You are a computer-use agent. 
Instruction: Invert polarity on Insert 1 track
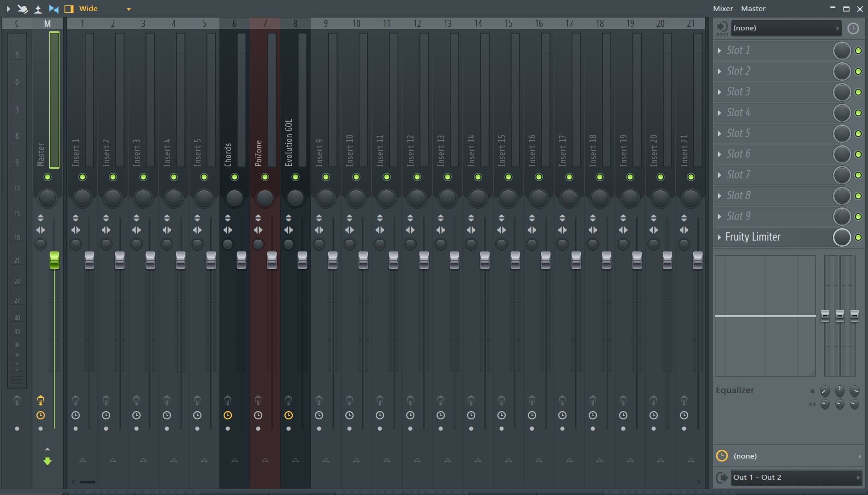(76, 218)
